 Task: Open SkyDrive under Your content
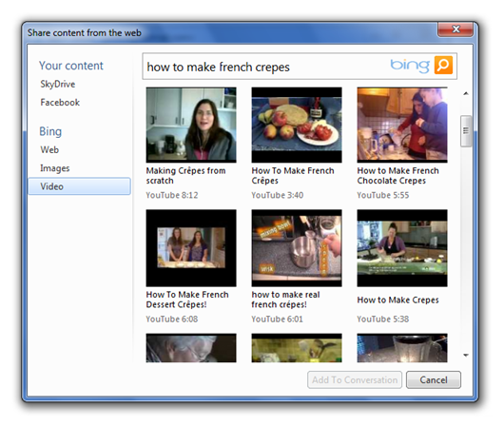(x=58, y=85)
